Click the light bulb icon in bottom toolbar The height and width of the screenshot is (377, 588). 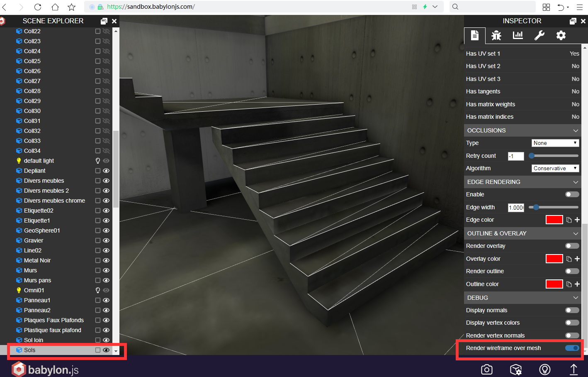point(544,369)
